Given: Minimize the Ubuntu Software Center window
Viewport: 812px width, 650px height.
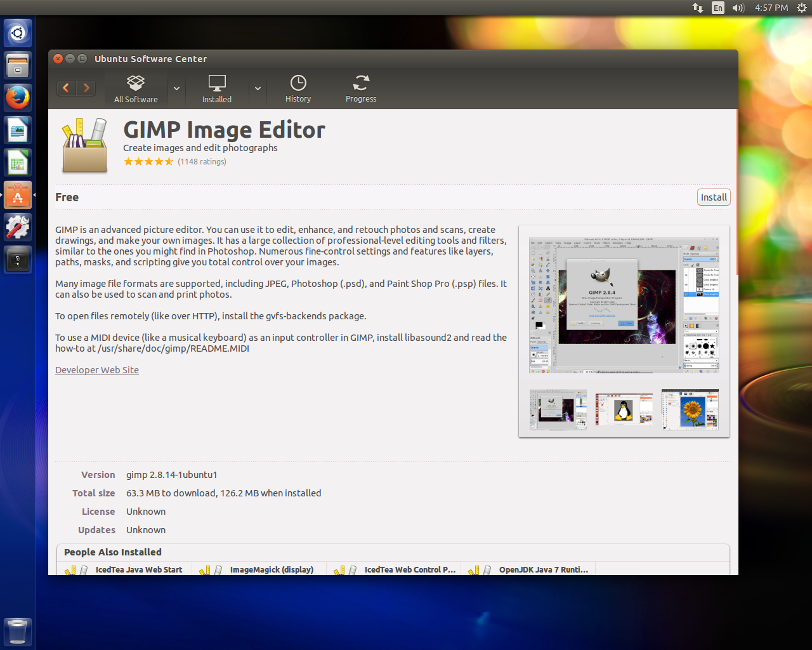Looking at the screenshot, I should (70, 58).
